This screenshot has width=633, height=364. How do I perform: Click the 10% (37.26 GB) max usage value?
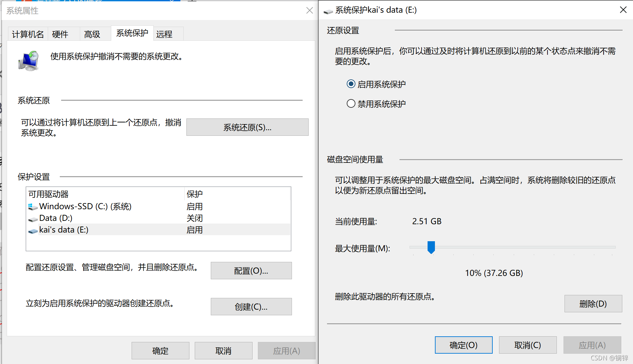494,273
